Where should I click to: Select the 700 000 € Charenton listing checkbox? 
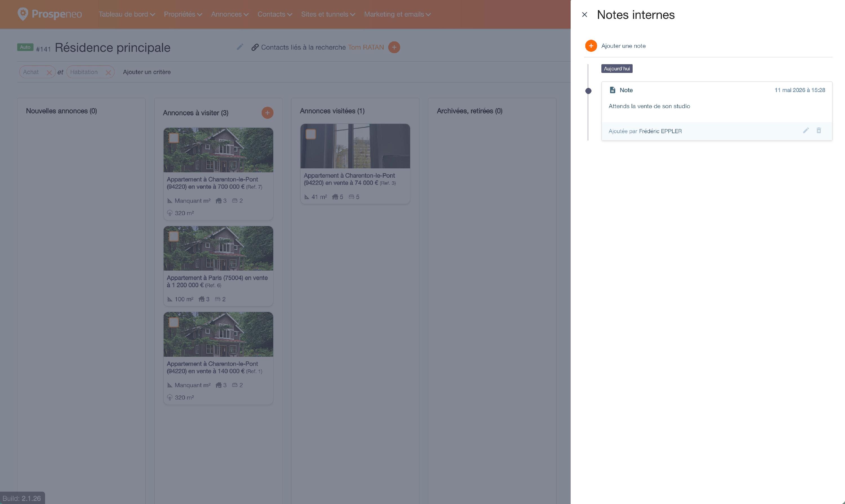pos(174,138)
